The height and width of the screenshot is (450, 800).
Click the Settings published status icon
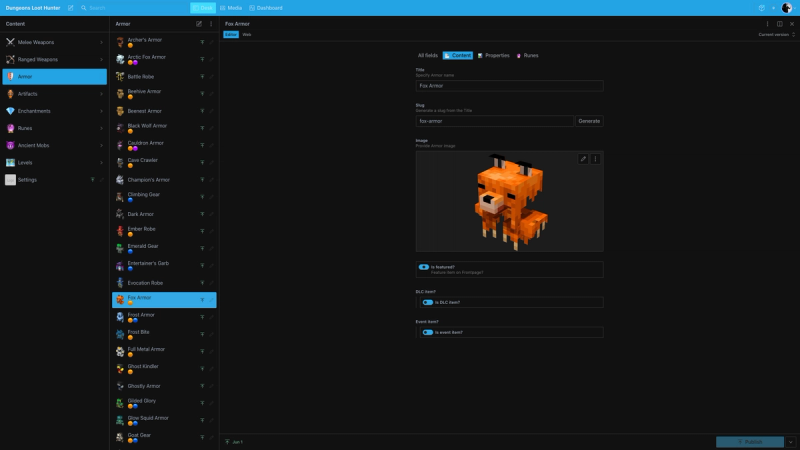[92, 180]
